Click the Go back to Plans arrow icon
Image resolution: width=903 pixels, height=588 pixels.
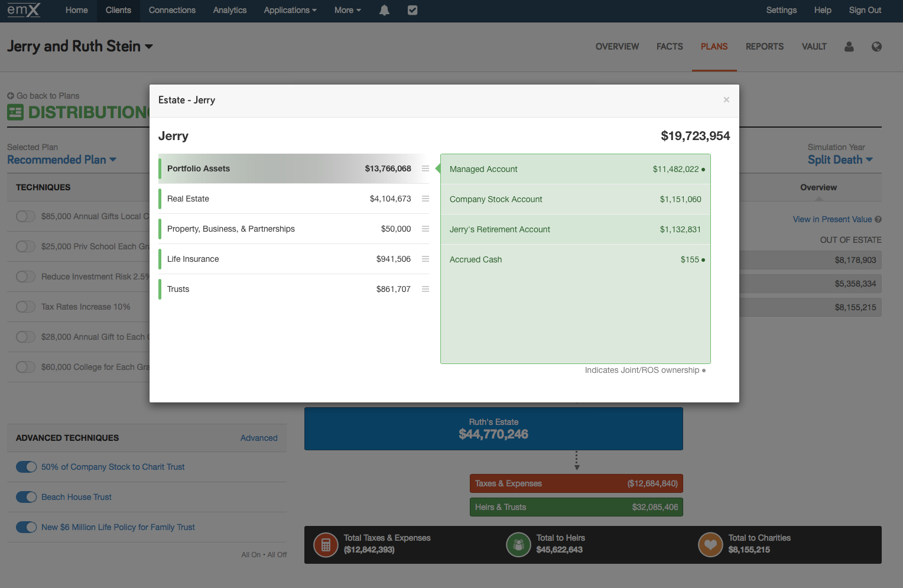coord(11,96)
